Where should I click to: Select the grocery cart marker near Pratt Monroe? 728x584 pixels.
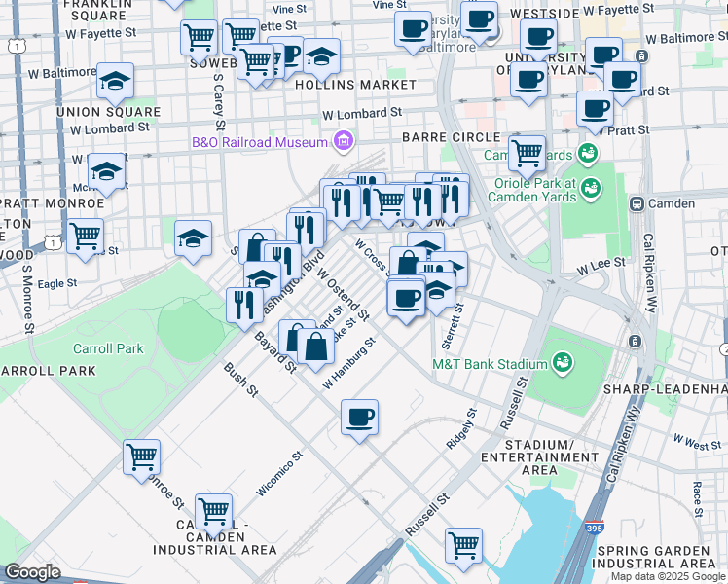(x=86, y=236)
